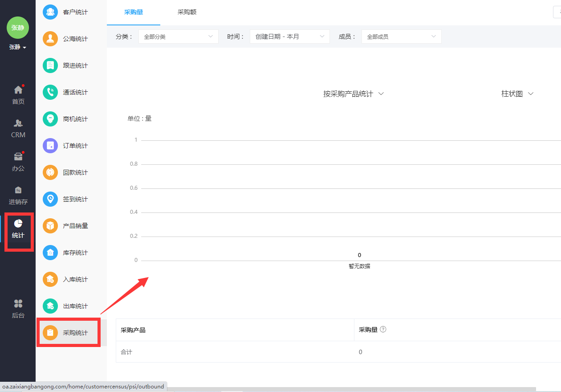Select the 公海统计 orange icon
Viewport: 561px width, 392px height.
coord(50,39)
